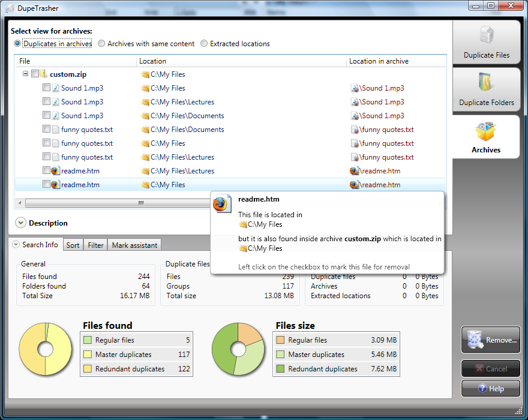Select Duplicates in archives radio button
The width and height of the screenshot is (528, 420).
(17, 43)
